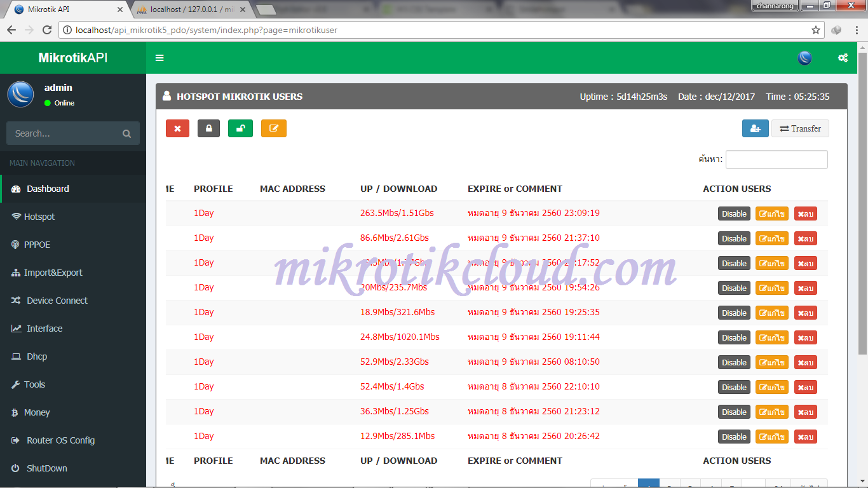Open a new browser tab
This screenshot has height=488, width=868.
(x=266, y=10)
